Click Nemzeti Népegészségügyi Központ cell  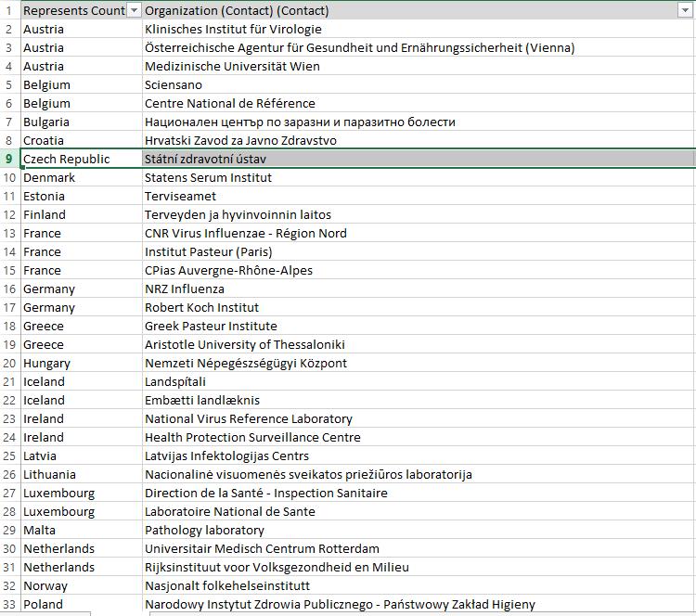[x=419, y=363]
